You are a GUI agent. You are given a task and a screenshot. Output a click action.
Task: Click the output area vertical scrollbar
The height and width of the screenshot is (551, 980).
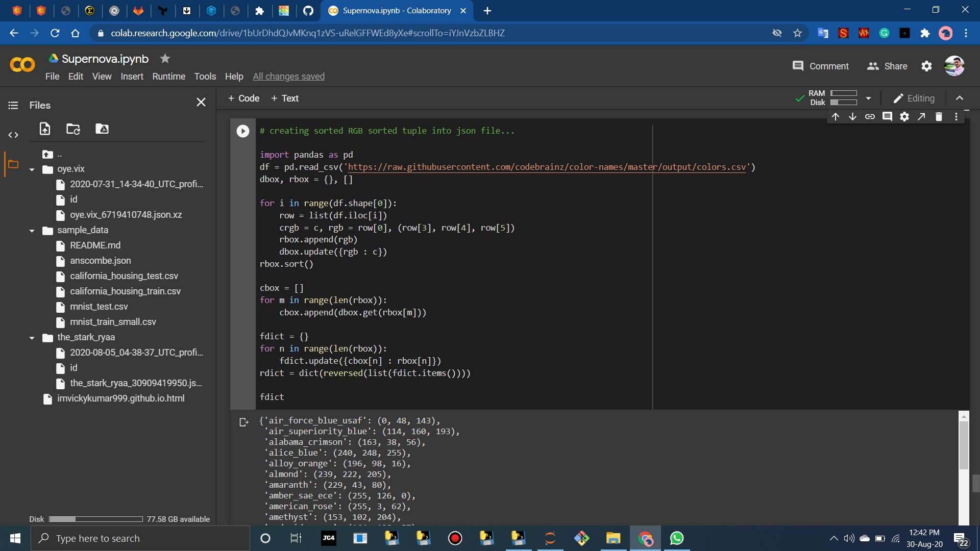tap(964, 444)
